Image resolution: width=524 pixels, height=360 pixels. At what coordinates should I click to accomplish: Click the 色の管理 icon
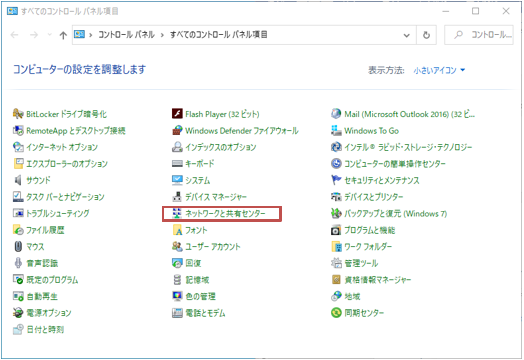click(x=177, y=296)
